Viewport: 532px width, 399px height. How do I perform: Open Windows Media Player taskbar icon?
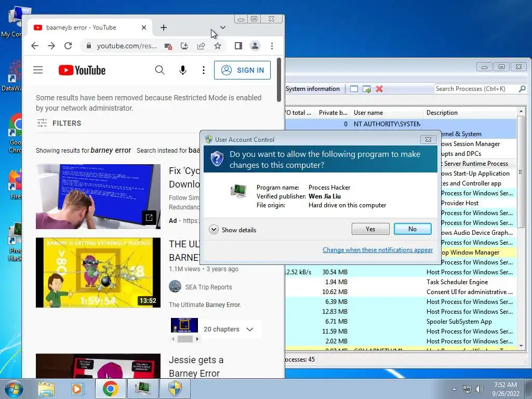77,389
